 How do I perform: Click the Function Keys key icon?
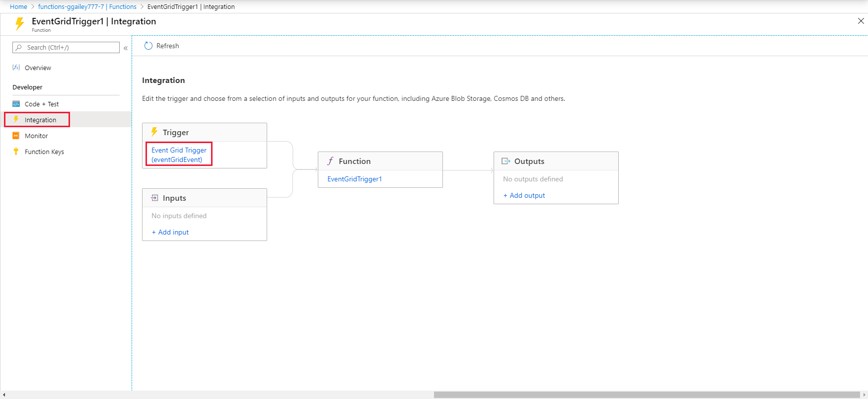pyautogui.click(x=16, y=152)
